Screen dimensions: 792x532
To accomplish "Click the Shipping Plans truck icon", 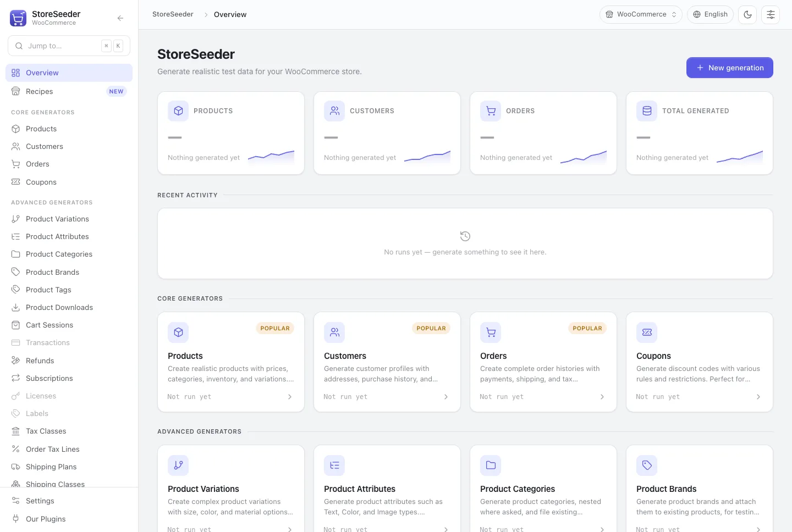I will [16, 467].
